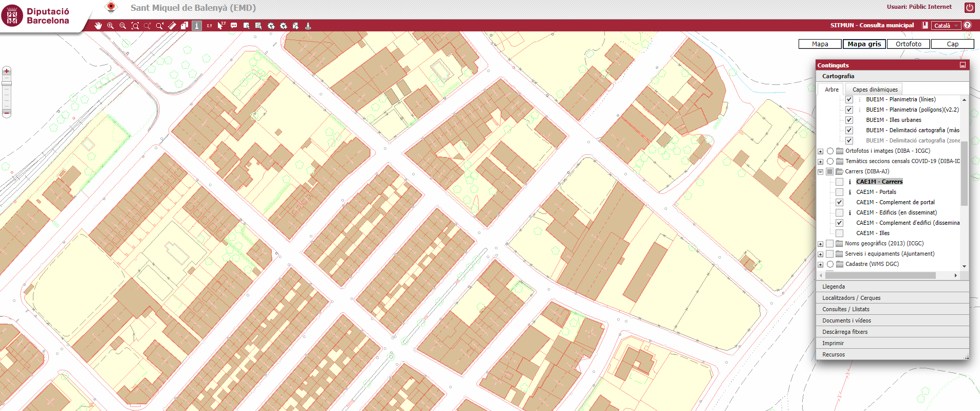Screen dimensions: 980x411
Task: Uncheck BUE1M - Planimetria (polígons) layer
Action: pyautogui.click(x=849, y=110)
